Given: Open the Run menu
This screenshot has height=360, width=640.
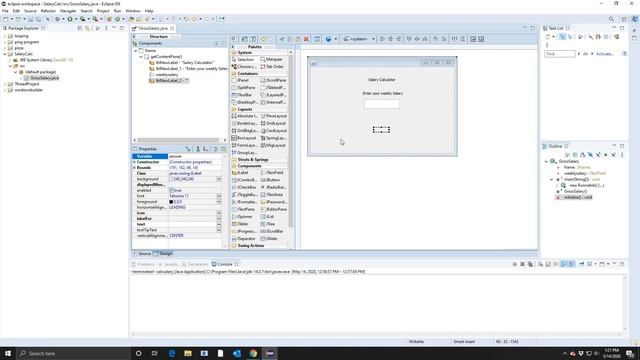Looking at the screenshot, I should (x=117, y=11).
